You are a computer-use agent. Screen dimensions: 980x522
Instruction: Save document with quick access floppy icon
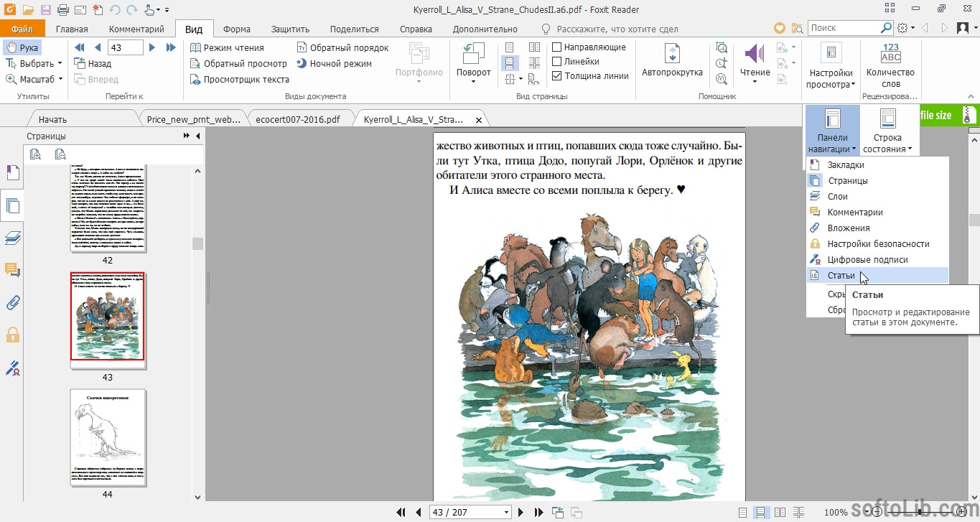click(45, 10)
